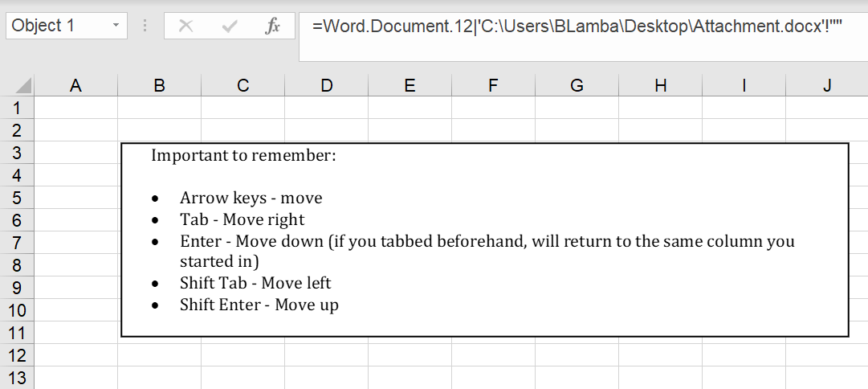Image resolution: width=868 pixels, height=389 pixels.
Task: Select row 12 header
Action: point(17,355)
